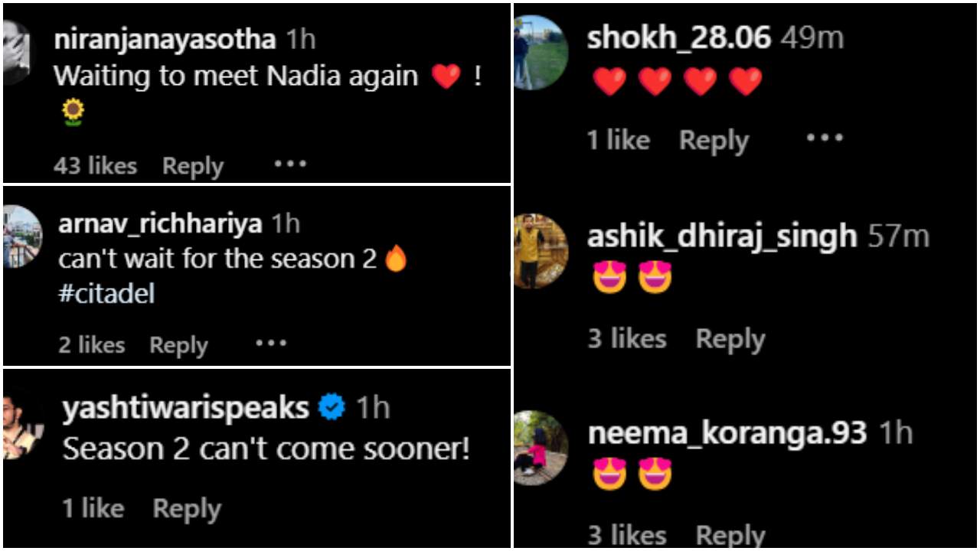Open arnav_richhariya's profile avatar
Screen dimensions: 980x551
21,236
